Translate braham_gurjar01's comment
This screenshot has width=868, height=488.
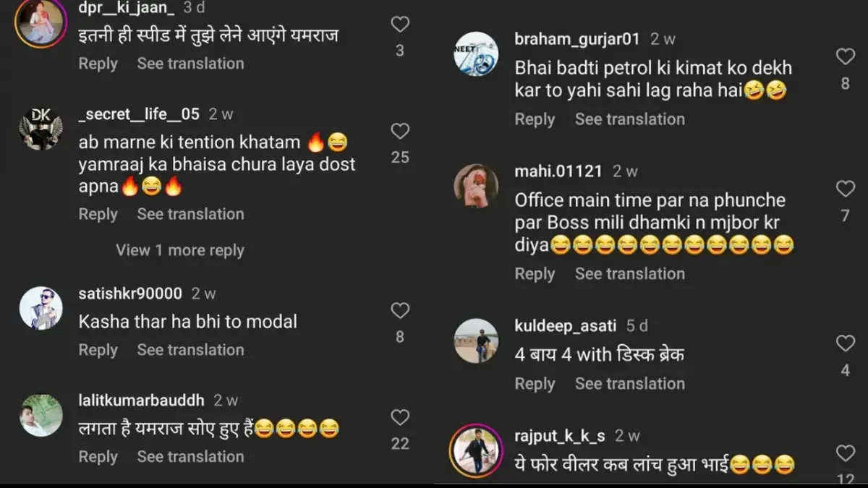coord(629,119)
